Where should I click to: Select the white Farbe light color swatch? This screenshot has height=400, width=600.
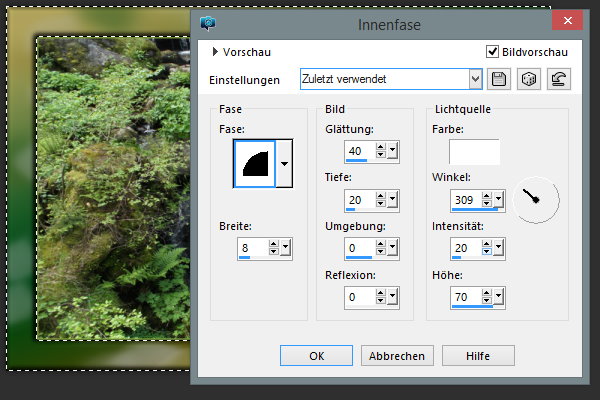474,151
